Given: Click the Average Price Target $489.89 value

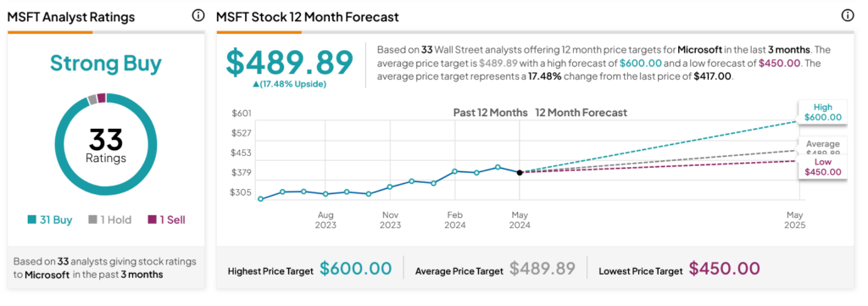Looking at the screenshot, I should click(542, 270).
